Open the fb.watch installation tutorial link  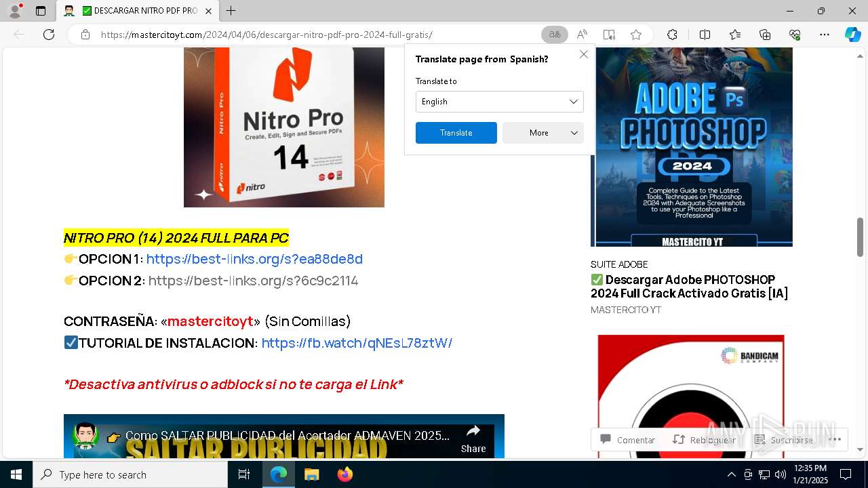pyautogui.click(x=357, y=343)
